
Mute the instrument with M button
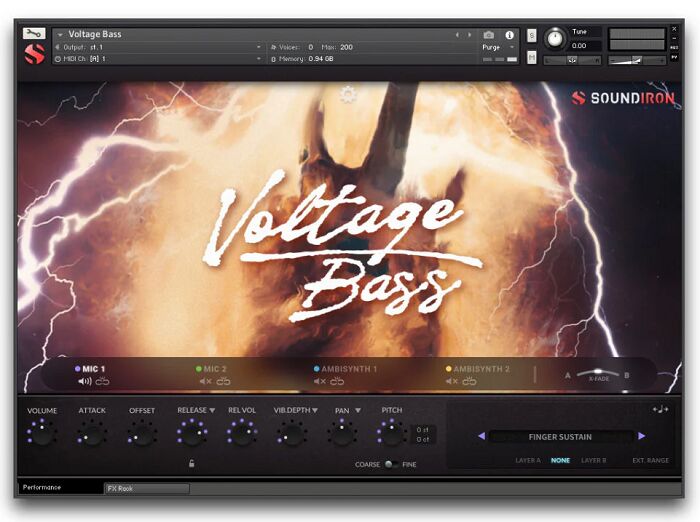[x=531, y=57]
